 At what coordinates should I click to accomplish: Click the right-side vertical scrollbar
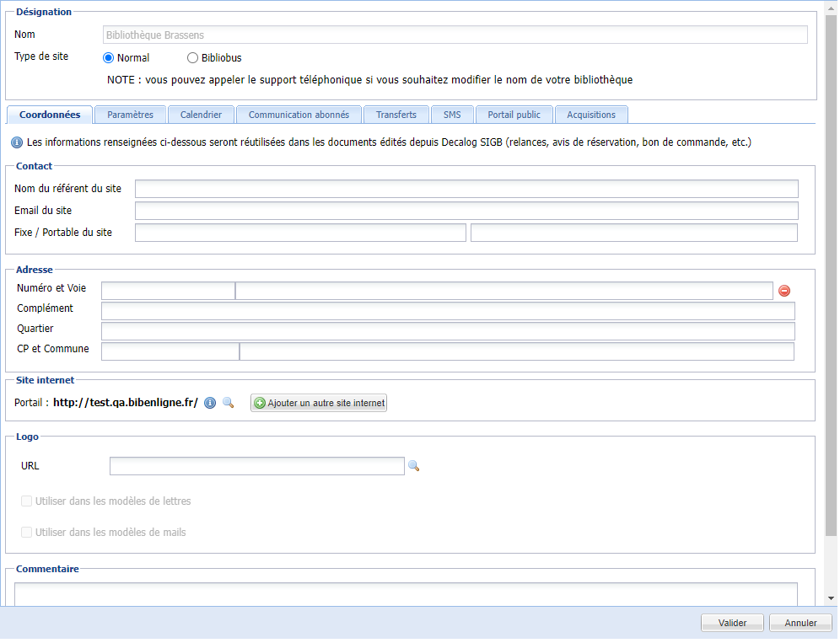pos(832,320)
